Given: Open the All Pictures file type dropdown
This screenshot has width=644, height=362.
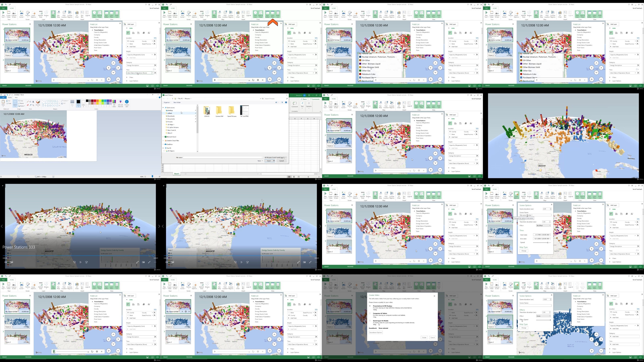Looking at the screenshot, I should [275, 158].
